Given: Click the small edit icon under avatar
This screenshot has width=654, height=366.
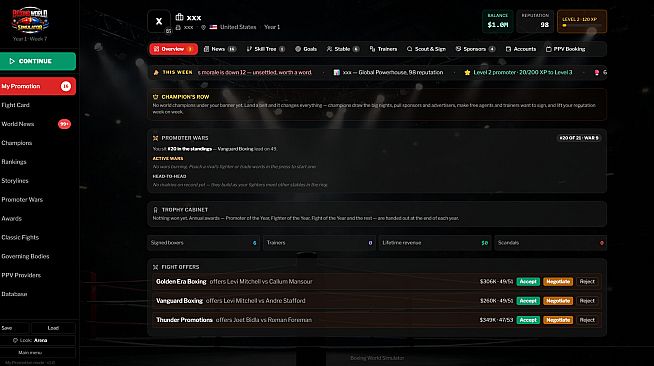Looking at the screenshot, I should (168, 31).
